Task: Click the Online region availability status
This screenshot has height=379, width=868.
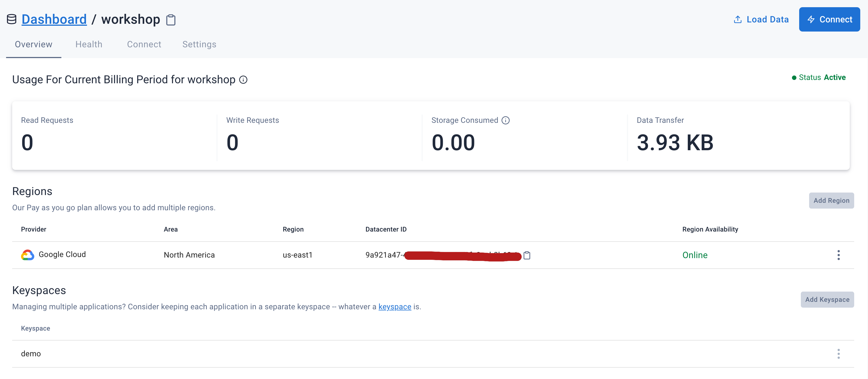Action: click(x=695, y=255)
